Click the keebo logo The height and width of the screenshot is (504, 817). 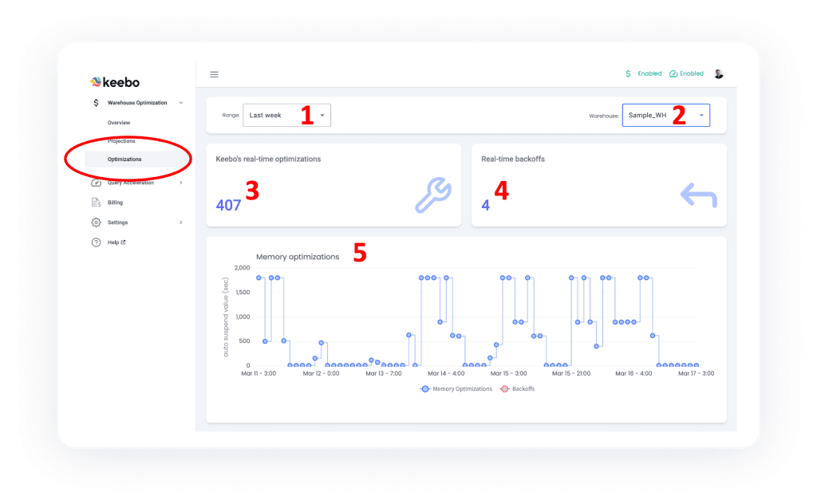(x=115, y=81)
